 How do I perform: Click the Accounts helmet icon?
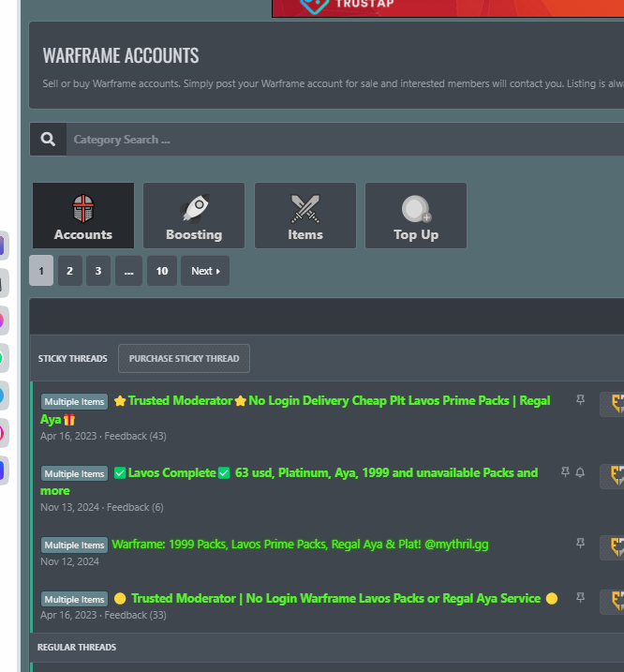coord(83,209)
